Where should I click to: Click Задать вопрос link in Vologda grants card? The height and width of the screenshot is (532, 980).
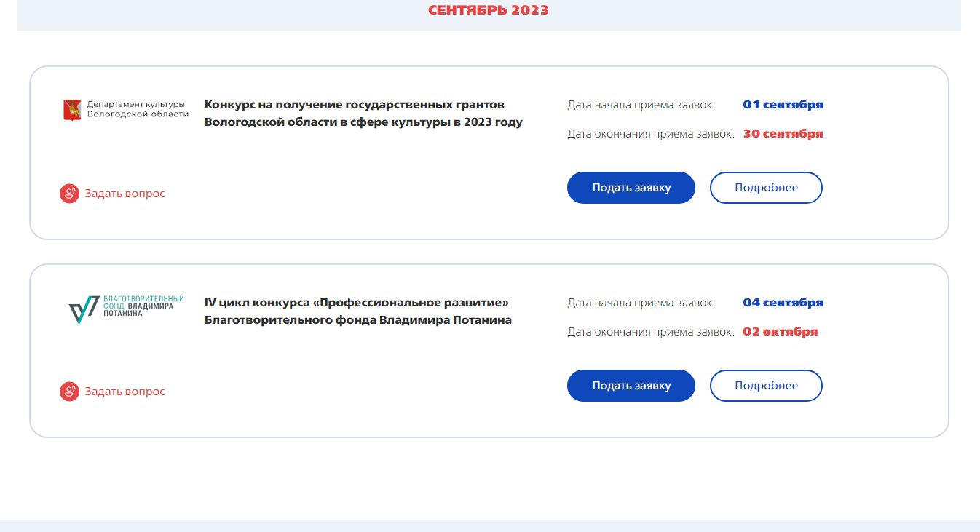click(125, 194)
